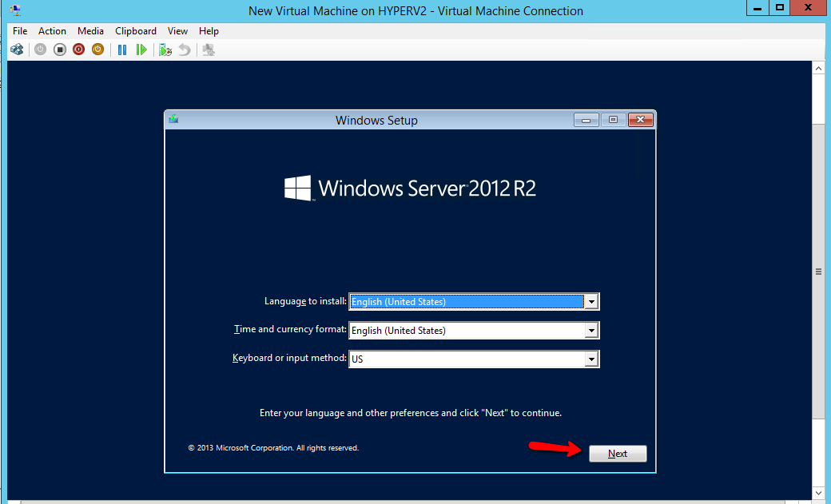Image resolution: width=831 pixels, height=504 pixels.
Task: Expand the Language to install dropdown
Action: pos(591,302)
